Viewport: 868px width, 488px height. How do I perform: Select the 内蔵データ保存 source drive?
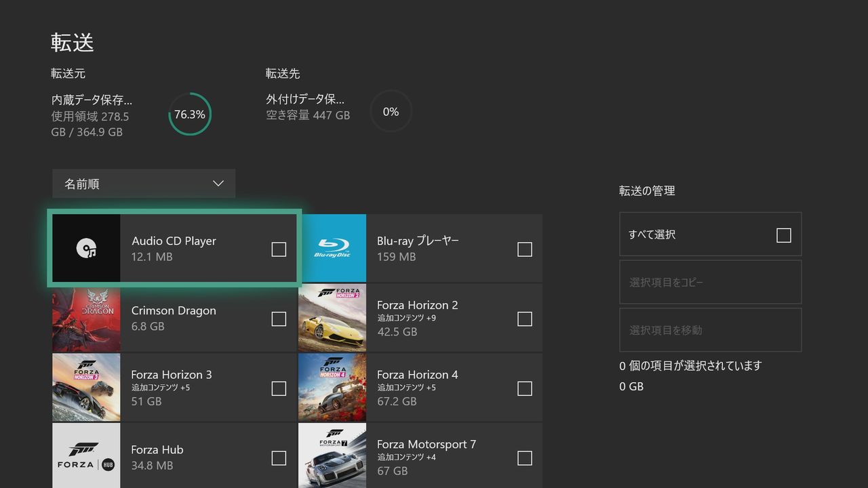pos(92,100)
